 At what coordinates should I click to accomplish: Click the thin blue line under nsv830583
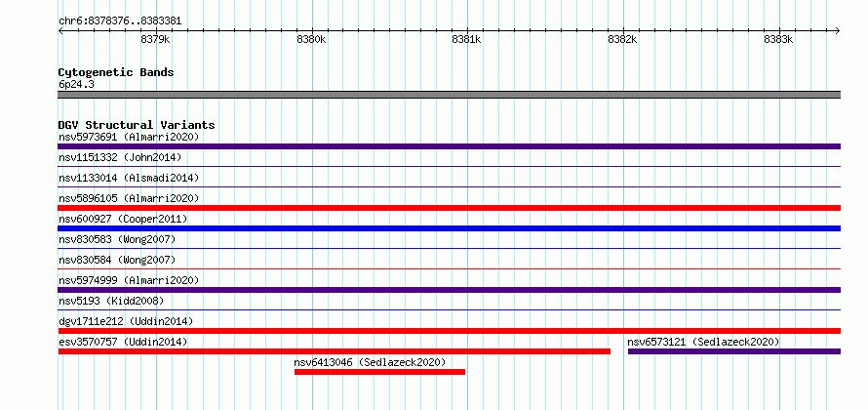pos(450,248)
